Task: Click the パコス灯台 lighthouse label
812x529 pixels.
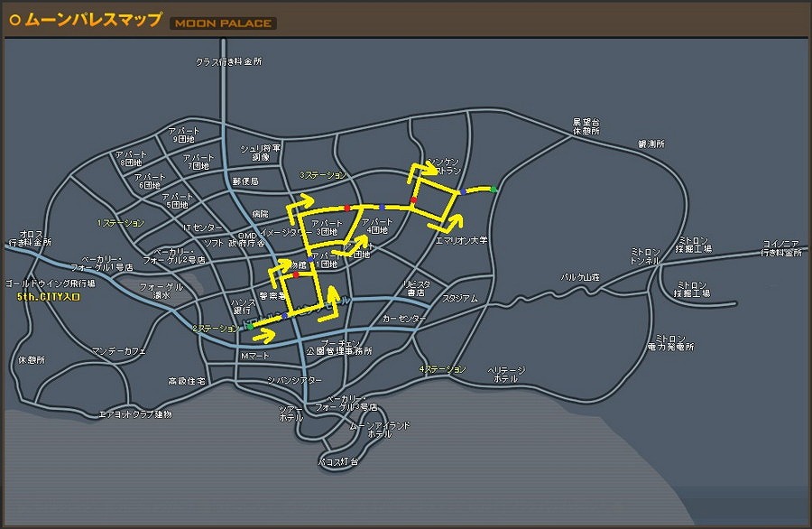Action: 339,461
